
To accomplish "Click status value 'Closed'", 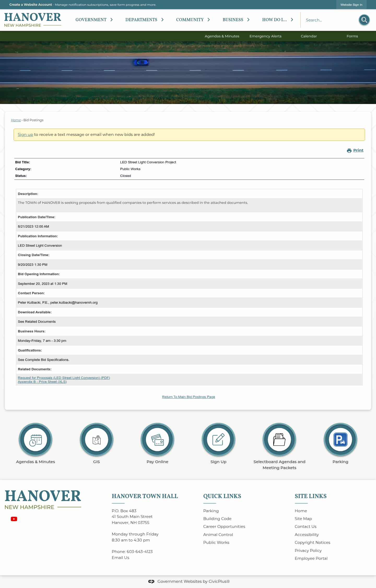I will [x=126, y=176].
